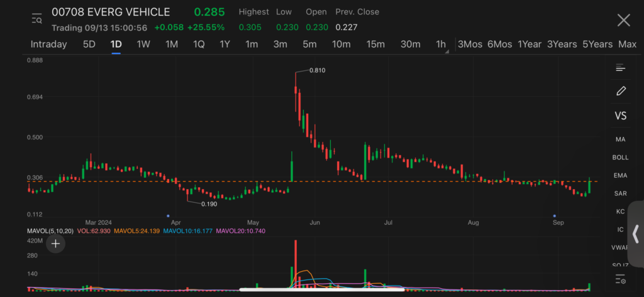Screen dimensions: 644x297
Task: Open the VS comparison tool
Action: pyautogui.click(x=621, y=116)
